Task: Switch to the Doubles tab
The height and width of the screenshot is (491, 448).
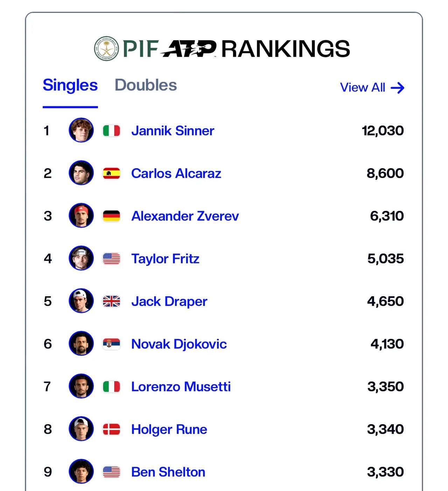Action: tap(146, 85)
